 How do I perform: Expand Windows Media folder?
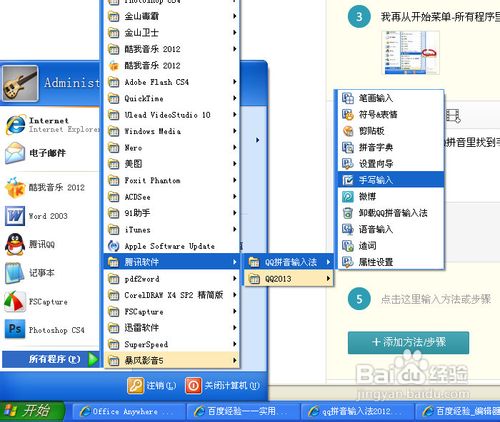coord(172,131)
